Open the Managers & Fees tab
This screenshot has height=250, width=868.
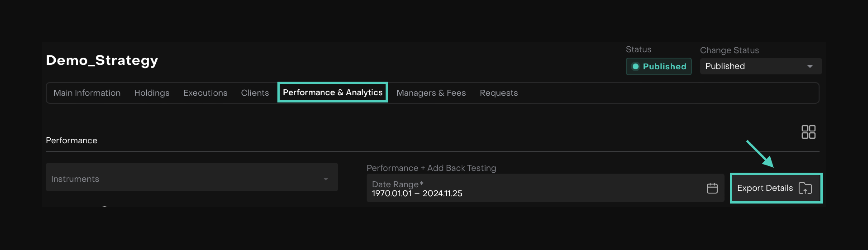(x=431, y=93)
